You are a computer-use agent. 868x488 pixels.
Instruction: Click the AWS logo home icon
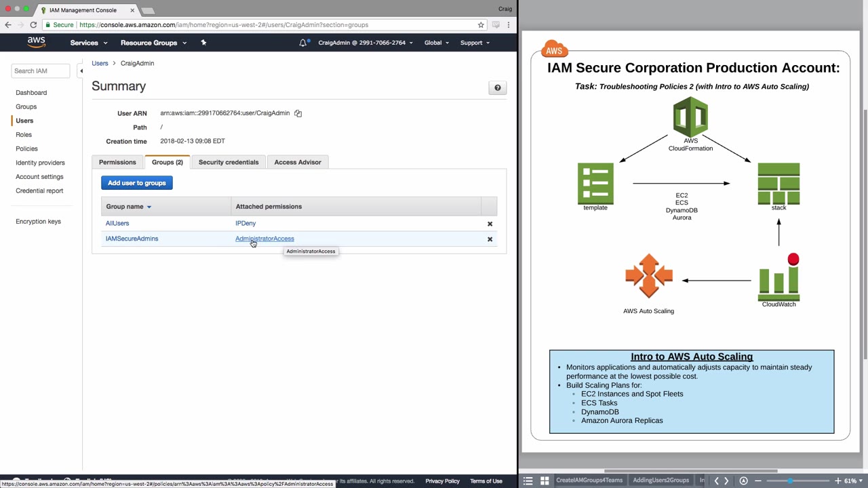tap(37, 42)
